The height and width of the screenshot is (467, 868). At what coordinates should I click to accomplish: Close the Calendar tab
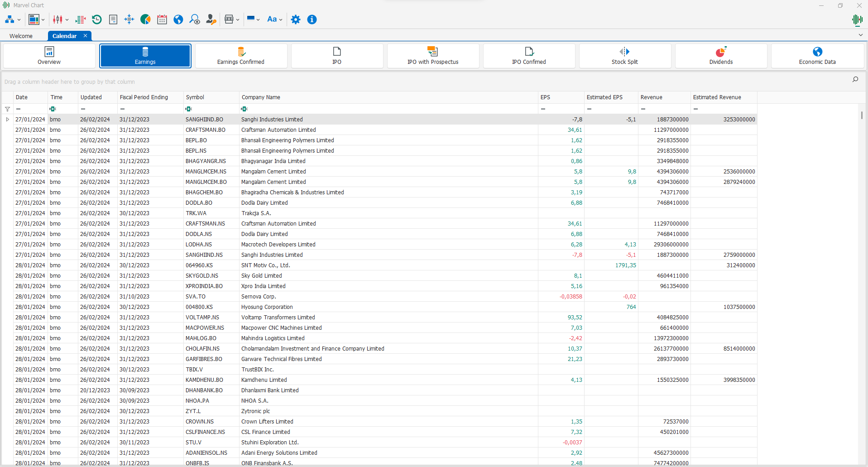tap(85, 36)
